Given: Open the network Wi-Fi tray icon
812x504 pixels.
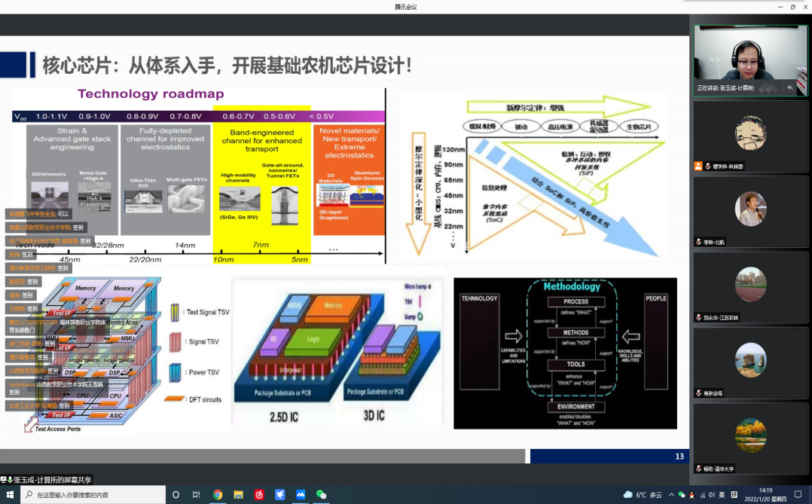Looking at the screenshot, I should pos(702,495).
